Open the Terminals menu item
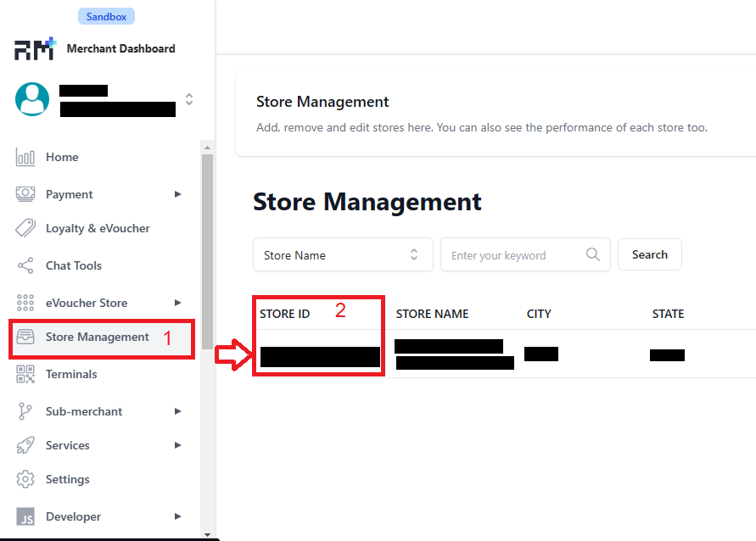The image size is (756, 541). (x=71, y=374)
